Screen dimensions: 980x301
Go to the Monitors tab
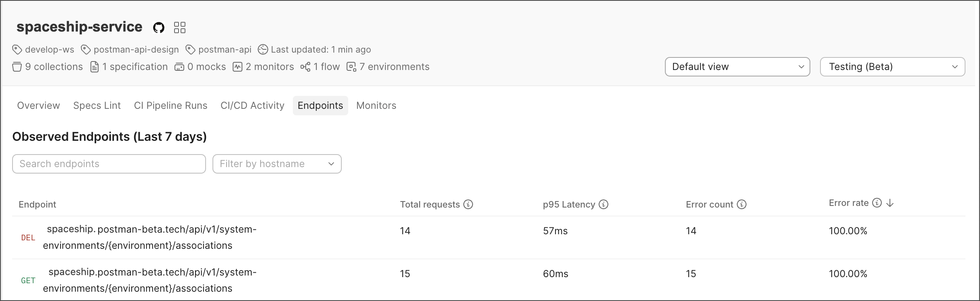pyautogui.click(x=376, y=106)
